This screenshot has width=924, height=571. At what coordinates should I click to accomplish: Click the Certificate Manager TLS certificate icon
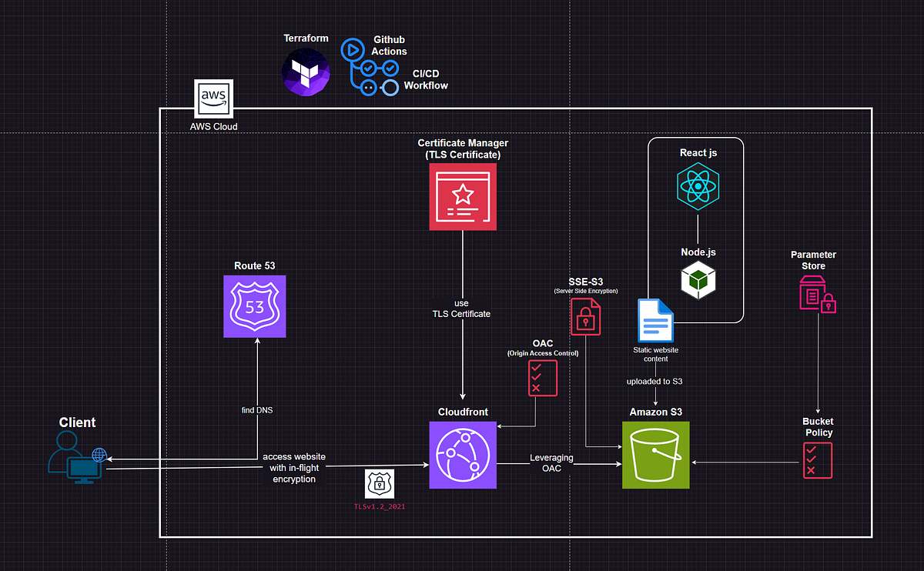pos(462,197)
